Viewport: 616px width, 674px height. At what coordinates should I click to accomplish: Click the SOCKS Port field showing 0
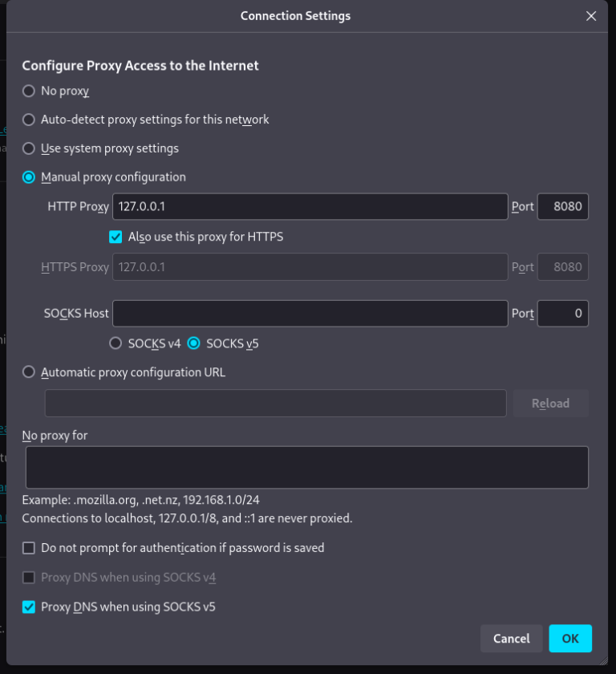point(562,313)
